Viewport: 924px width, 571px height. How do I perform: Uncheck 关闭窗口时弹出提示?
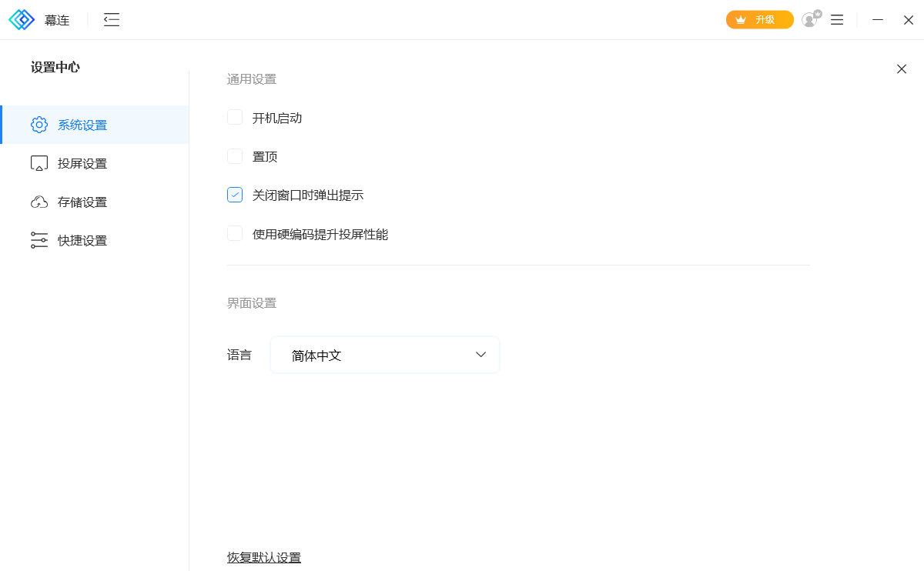coord(235,195)
